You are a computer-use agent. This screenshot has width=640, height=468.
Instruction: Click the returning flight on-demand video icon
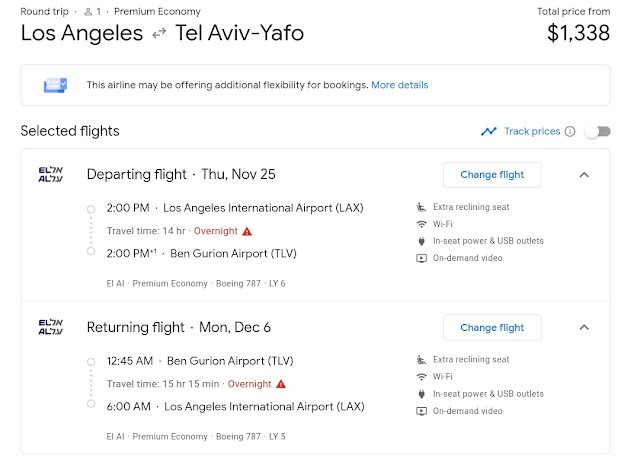pos(421,411)
